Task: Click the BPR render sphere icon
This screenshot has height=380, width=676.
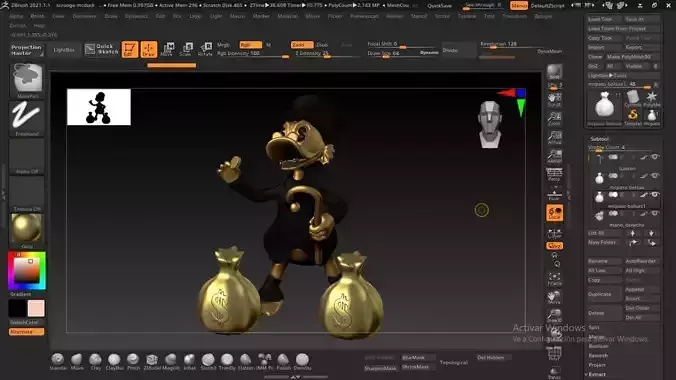Action: click(x=554, y=72)
